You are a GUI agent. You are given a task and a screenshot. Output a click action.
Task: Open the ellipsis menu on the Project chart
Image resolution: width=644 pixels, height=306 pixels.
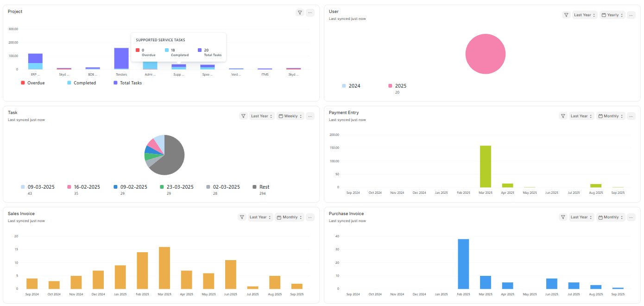coord(310,13)
